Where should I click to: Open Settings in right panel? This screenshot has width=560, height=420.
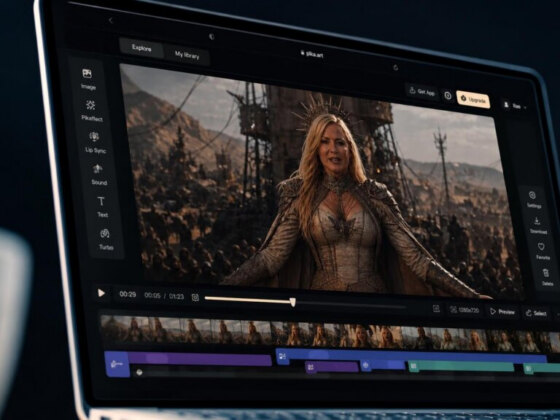533,199
